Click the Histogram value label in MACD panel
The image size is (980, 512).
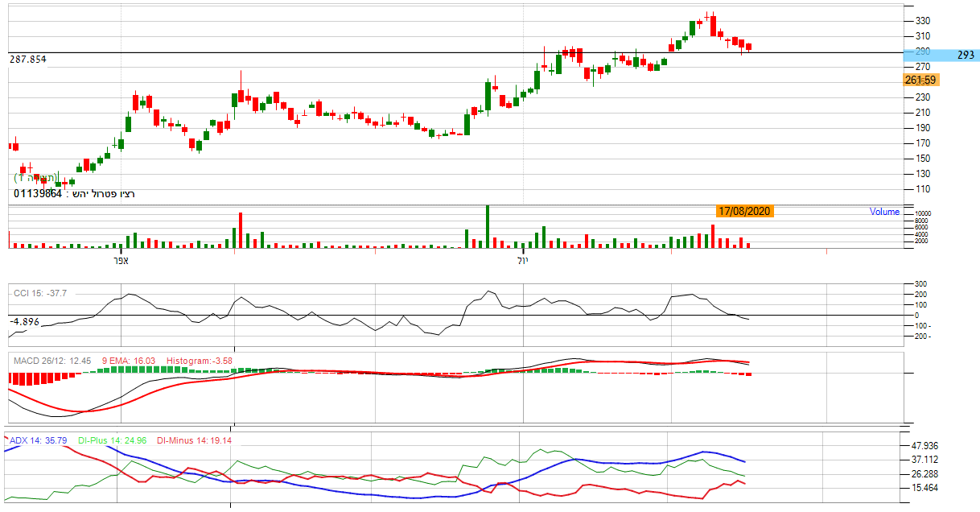[x=200, y=360]
